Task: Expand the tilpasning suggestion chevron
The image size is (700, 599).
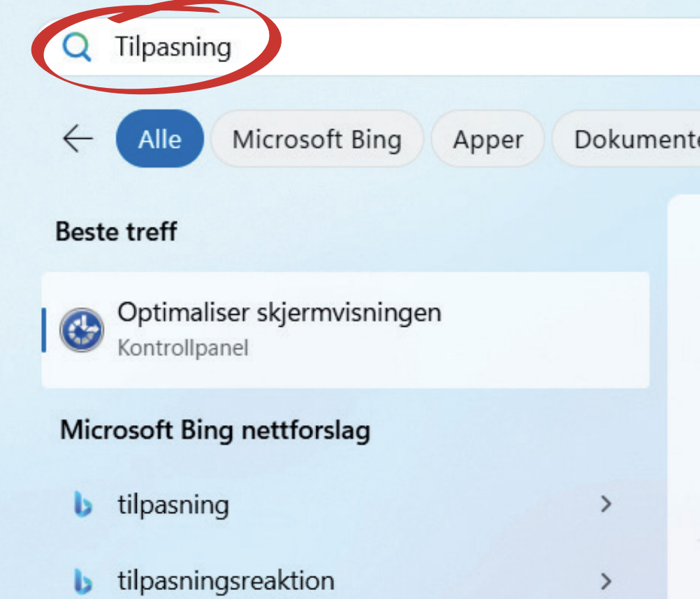Action: 606,504
